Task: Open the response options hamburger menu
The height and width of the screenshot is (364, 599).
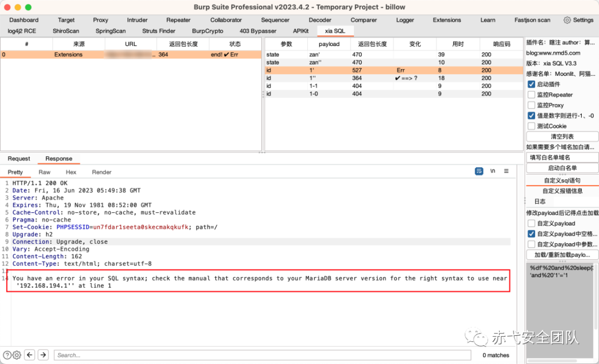Action: pos(506,171)
